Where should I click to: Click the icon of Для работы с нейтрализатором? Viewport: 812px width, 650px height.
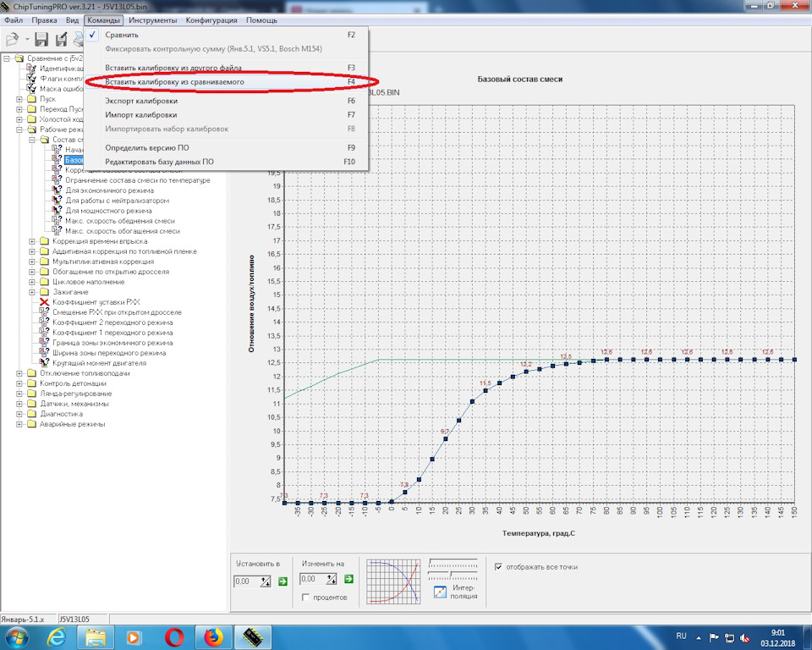(x=57, y=201)
